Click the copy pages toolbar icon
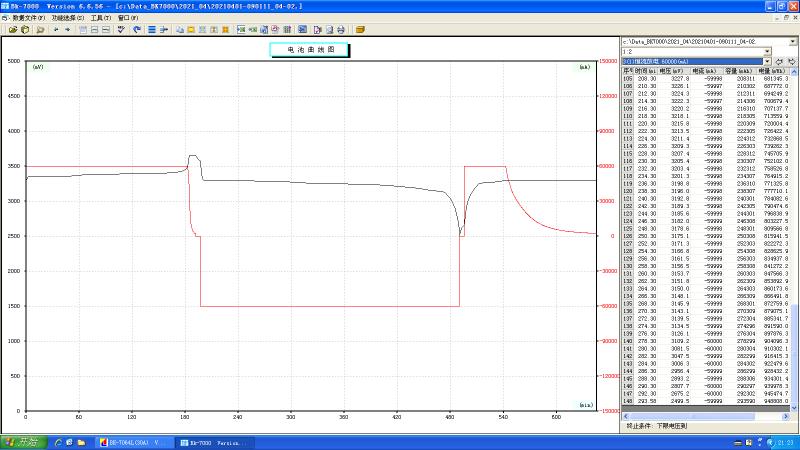Viewport: 800px width, 450px height. point(180,30)
